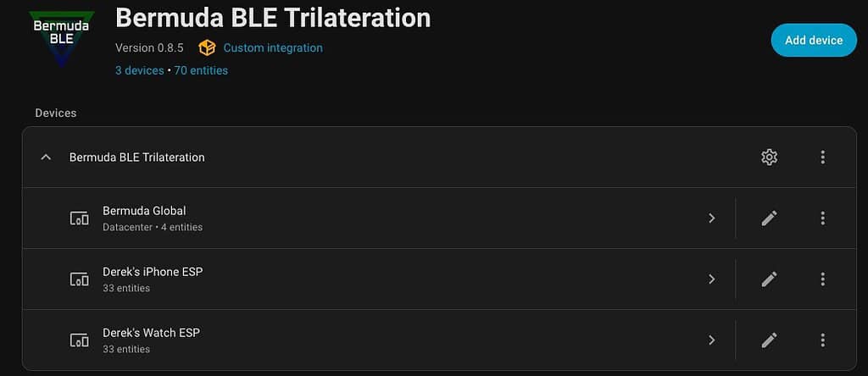Open the Bermuda BLE Trilateration settings gear
Viewport: 868px width, 376px height.
(769, 157)
